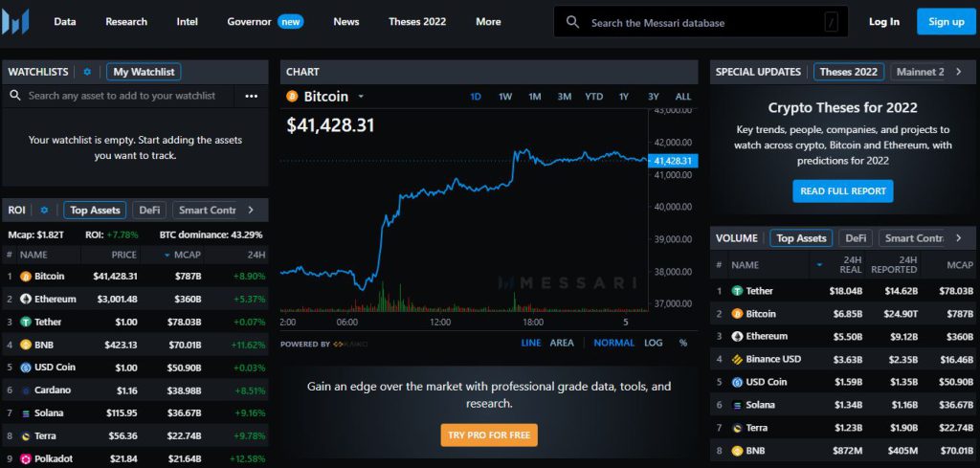
Task: Click Ethereum icon in Volume table
Action: (738, 336)
